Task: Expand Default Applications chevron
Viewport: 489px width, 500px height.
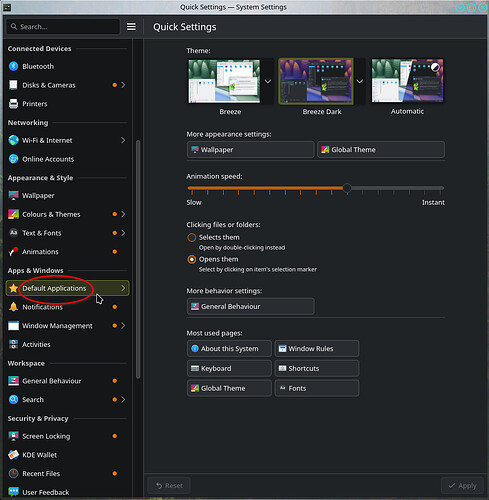Action: 123,288
